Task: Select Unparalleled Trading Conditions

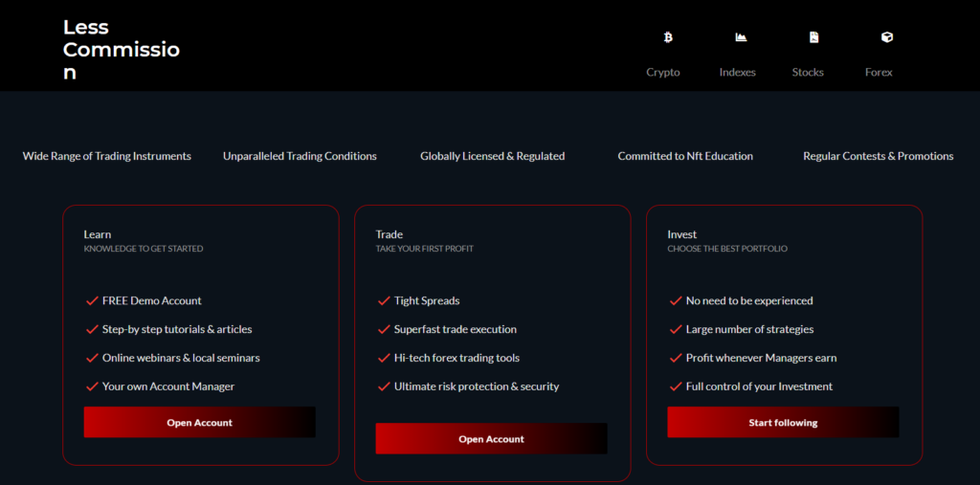Action: [300, 156]
